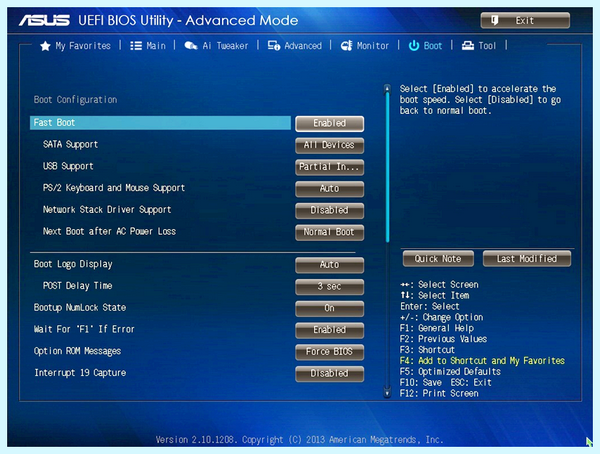Image resolution: width=600 pixels, height=454 pixels.
Task: Select Next Boot after AC Power Loss label
Action: 109,232
